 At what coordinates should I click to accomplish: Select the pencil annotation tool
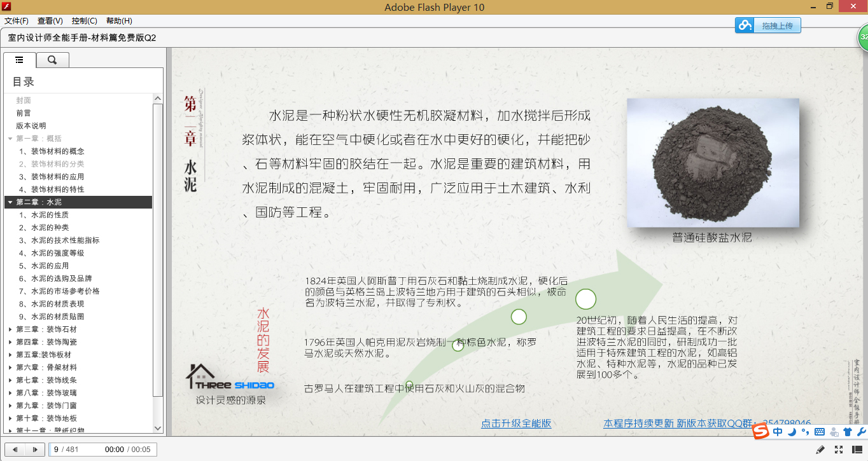(820, 450)
